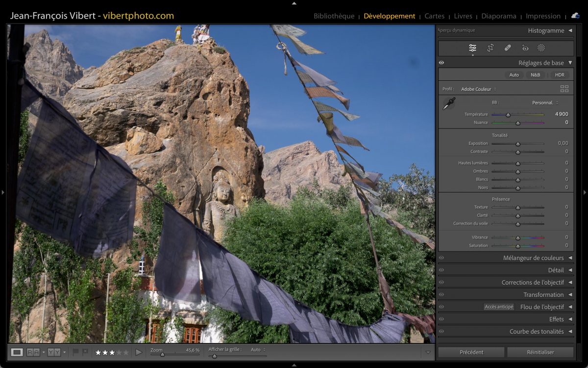Set rating to four stars
The height and width of the screenshot is (368, 588).
tap(118, 352)
